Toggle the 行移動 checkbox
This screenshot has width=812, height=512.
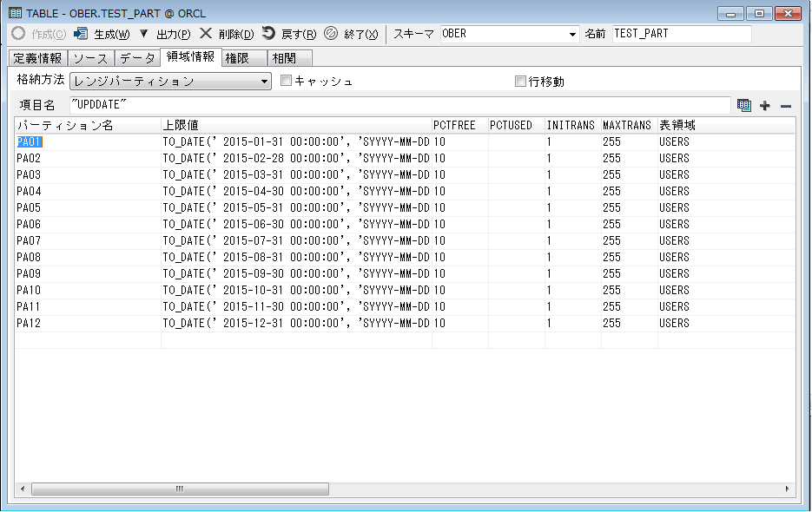point(520,82)
